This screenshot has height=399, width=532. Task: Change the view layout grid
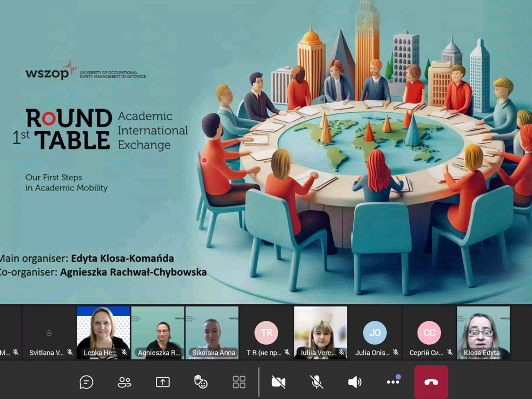click(239, 382)
